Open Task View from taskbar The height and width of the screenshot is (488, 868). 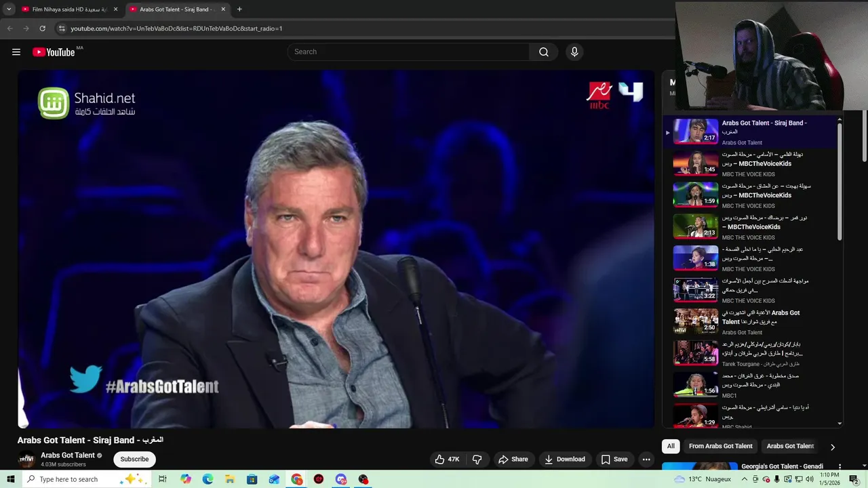(x=163, y=479)
